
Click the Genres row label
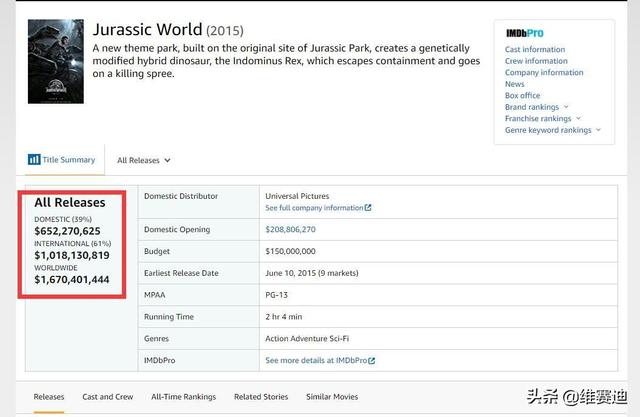156,338
